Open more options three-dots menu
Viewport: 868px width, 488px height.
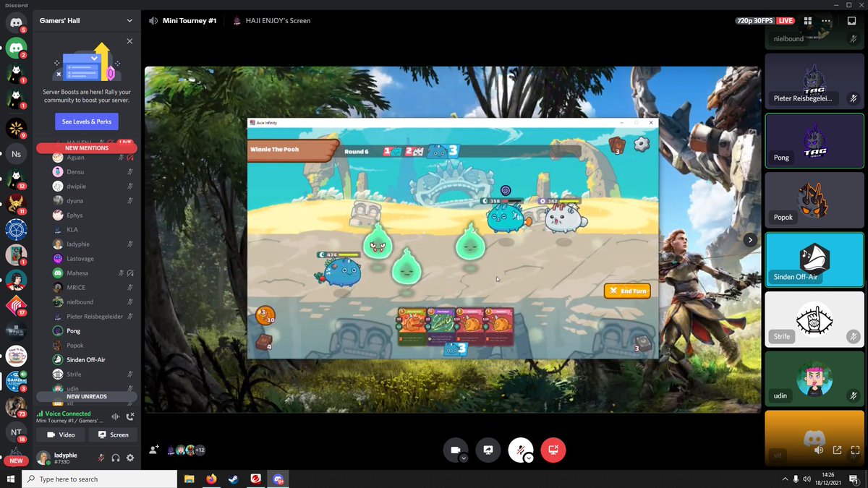(x=825, y=21)
